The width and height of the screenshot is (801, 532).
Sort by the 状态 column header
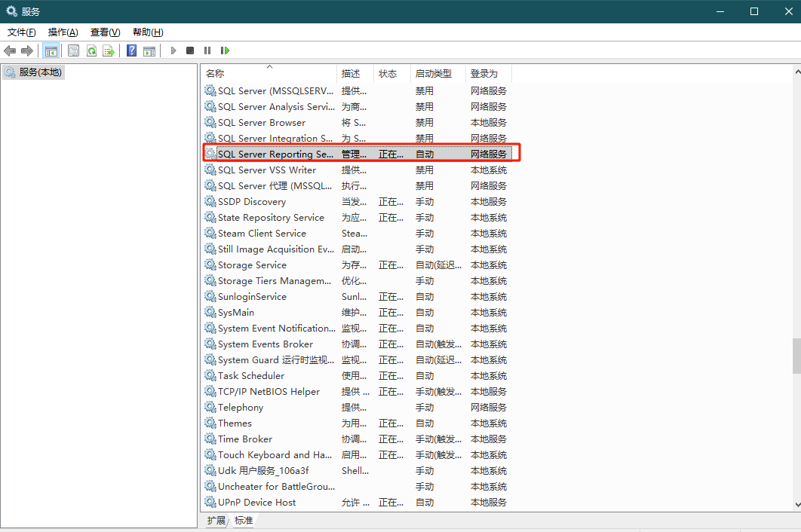[x=392, y=74]
